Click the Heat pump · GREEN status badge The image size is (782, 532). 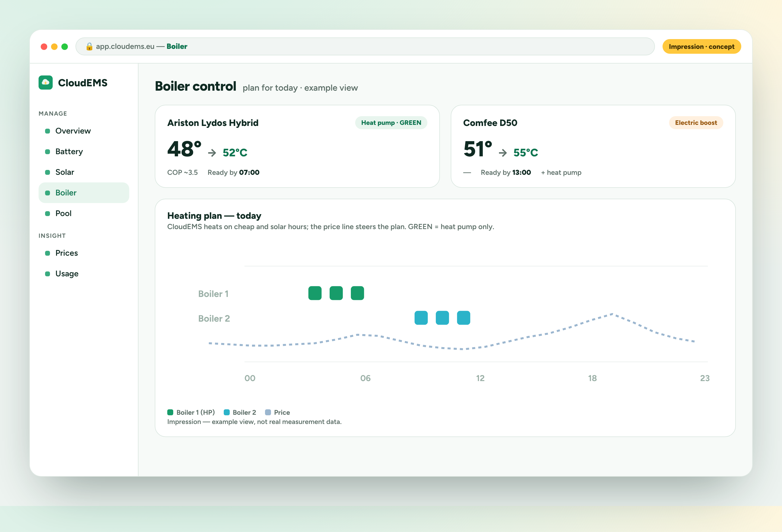tap(391, 123)
